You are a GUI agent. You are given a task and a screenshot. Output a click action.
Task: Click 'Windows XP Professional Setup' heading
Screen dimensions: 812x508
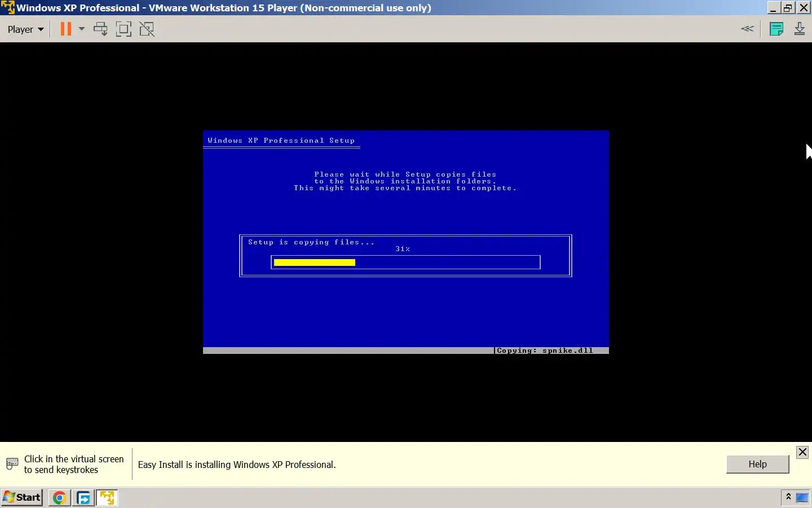click(281, 141)
